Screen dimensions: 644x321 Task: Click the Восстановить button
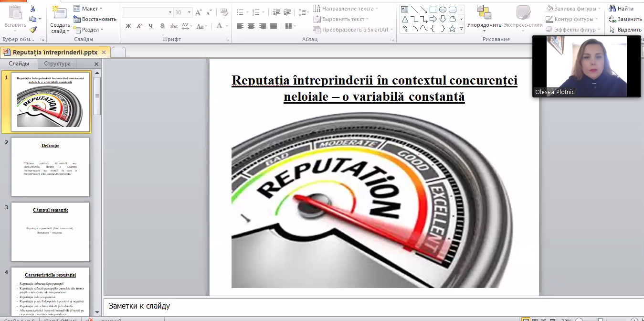(x=95, y=19)
